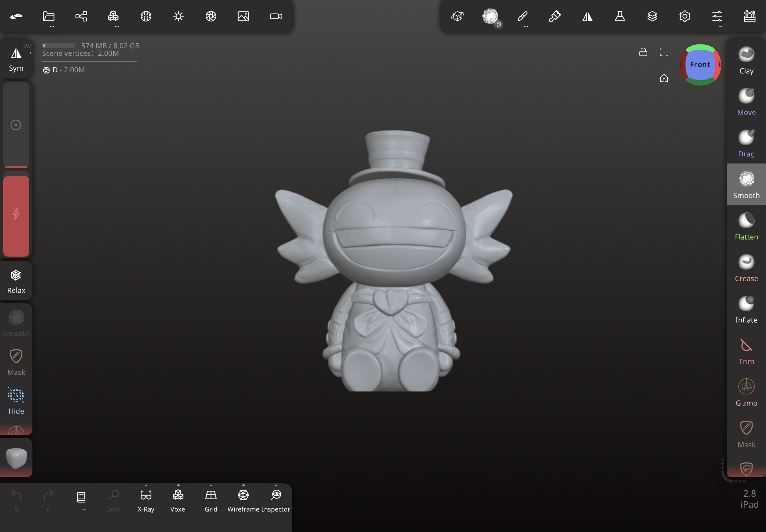Expand X-Ray options caret

tap(146, 485)
